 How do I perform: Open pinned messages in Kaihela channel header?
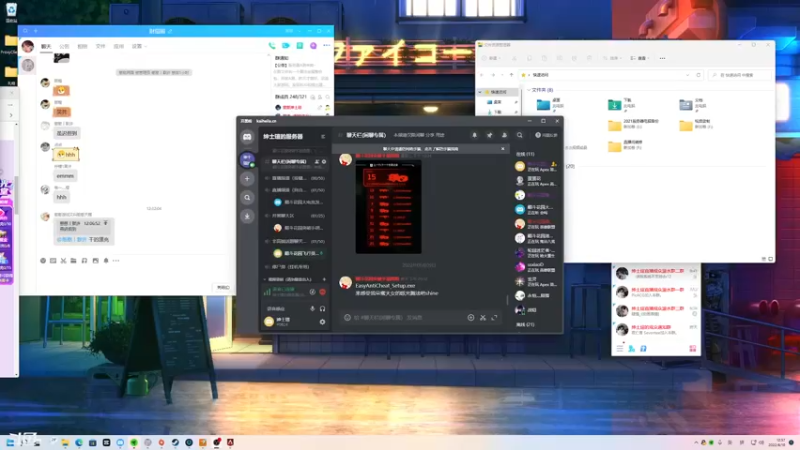pos(489,135)
